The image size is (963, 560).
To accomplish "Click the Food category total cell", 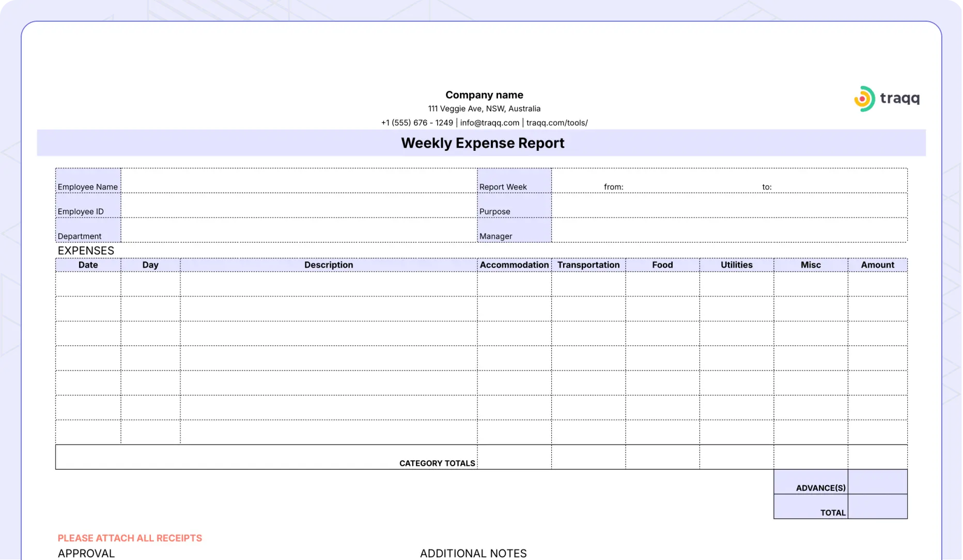I will coord(662,457).
